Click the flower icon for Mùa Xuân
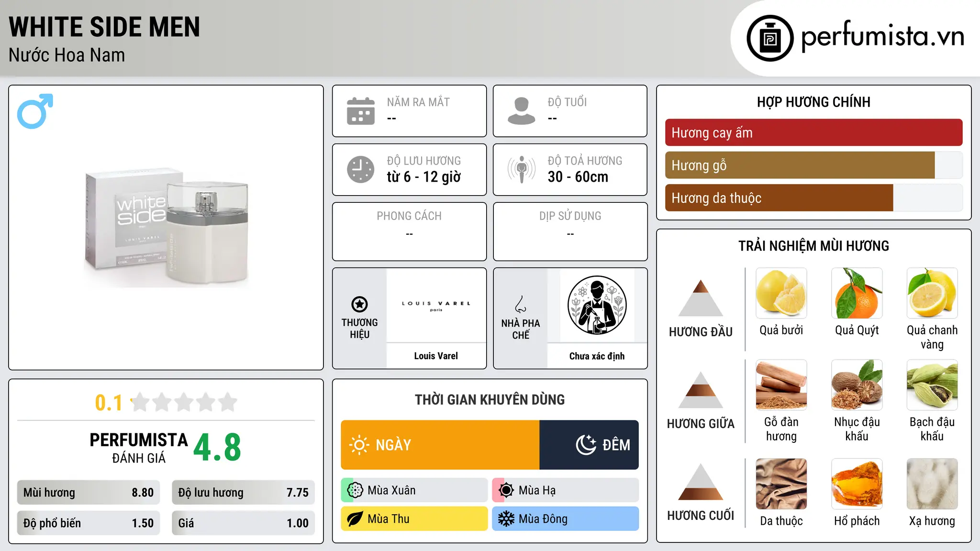The image size is (980, 551). click(x=355, y=490)
